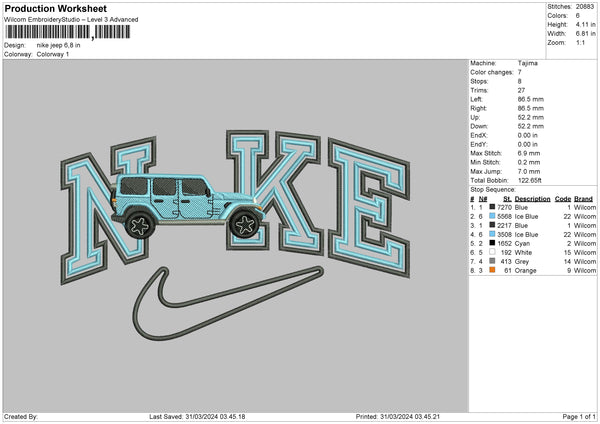This screenshot has width=600, height=424.
Task: Click the blue jeep in the design preview
Action: 188,207
